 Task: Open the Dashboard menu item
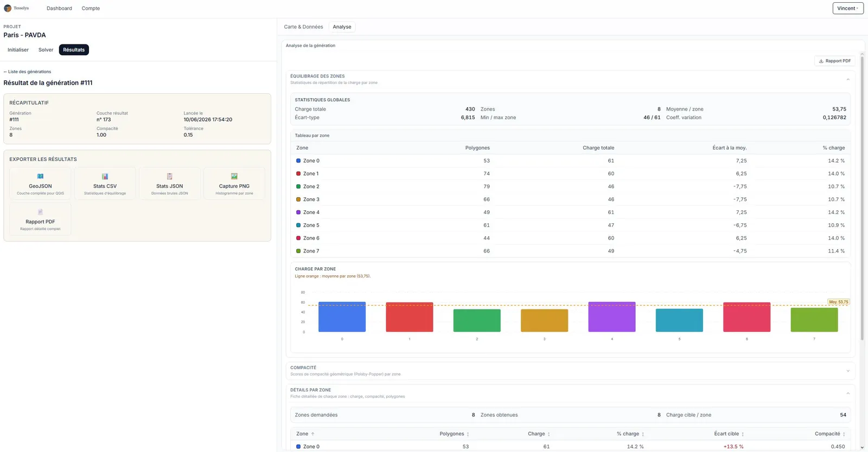click(x=59, y=9)
